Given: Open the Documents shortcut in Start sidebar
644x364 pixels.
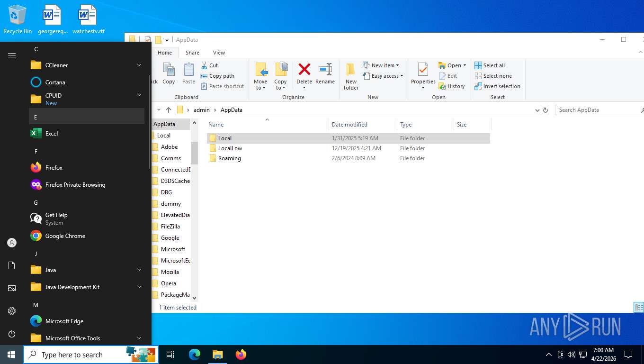Looking at the screenshot, I should click(x=12, y=265).
